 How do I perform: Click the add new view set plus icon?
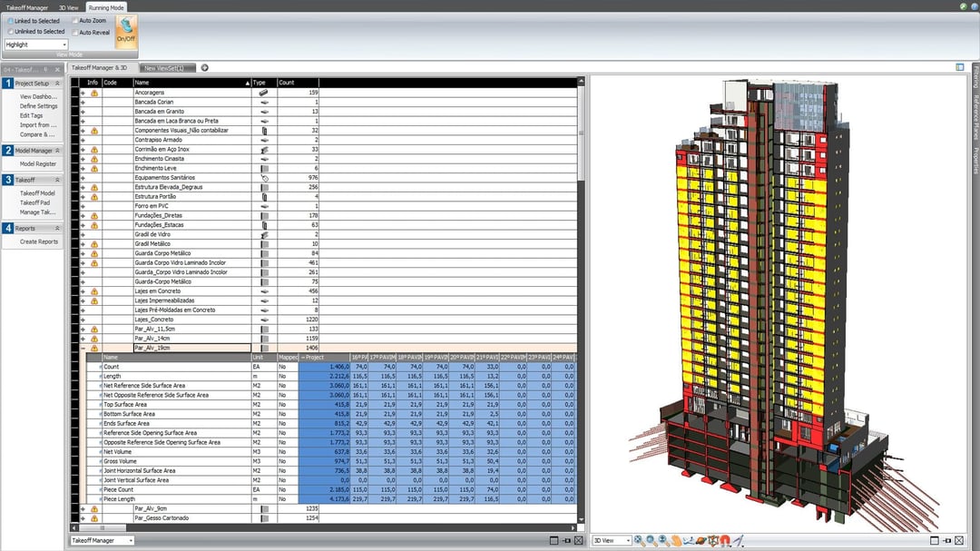click(x=204, y=67)
